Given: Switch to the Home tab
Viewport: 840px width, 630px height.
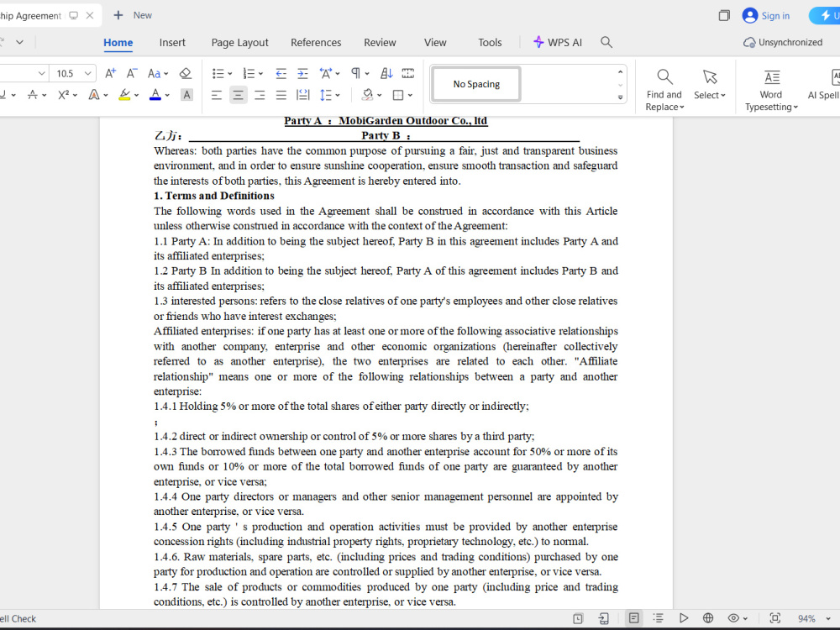Looking at the screenshot, I should (x=118, y=43).
